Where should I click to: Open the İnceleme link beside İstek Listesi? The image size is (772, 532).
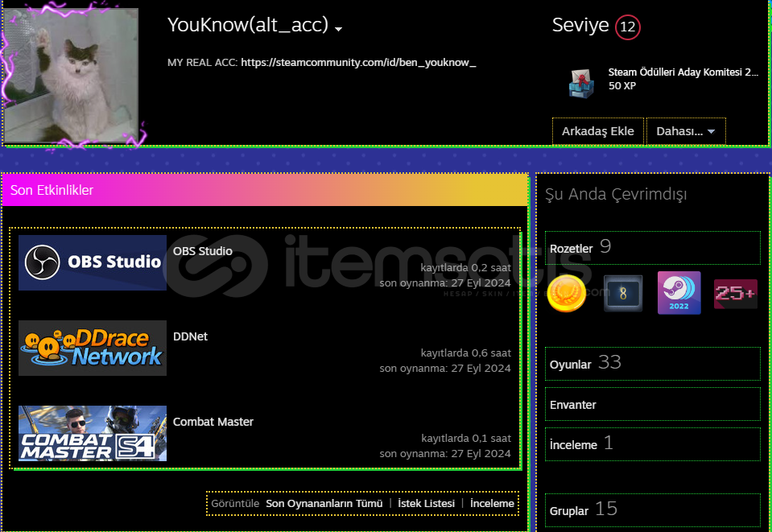coord(492,504)
